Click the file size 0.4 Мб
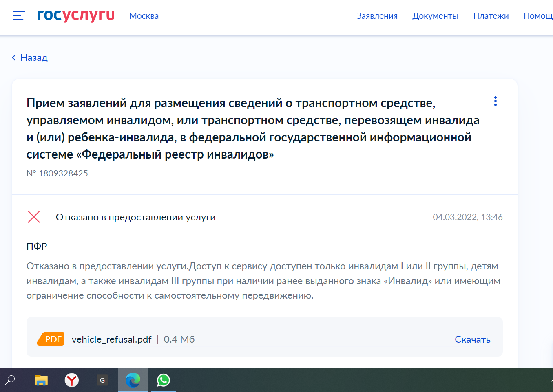This screenshot has height=392, width=553. point(179,339)
